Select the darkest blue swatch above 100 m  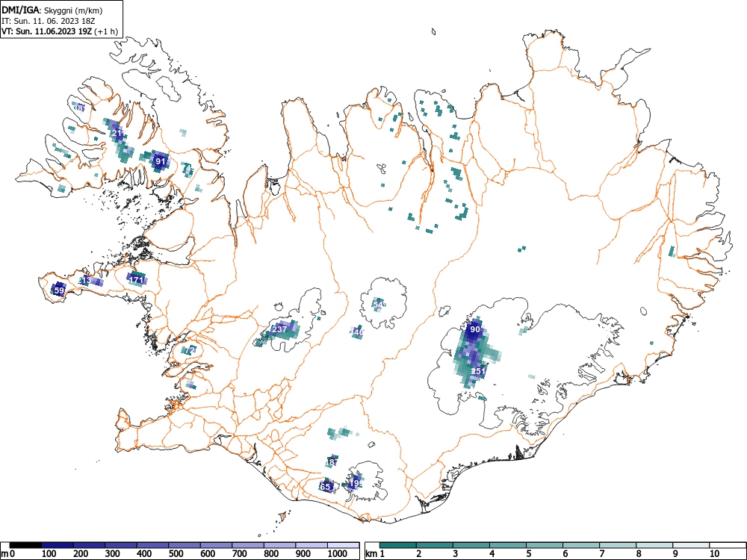[58, 545]
